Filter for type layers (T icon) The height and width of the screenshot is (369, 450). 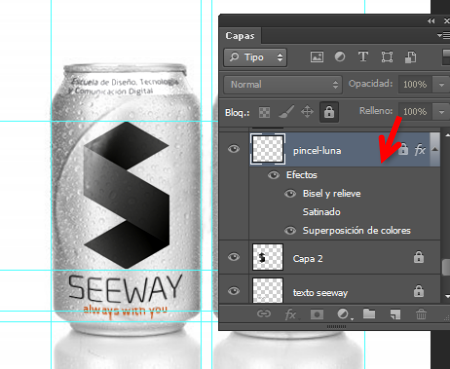tap(363, 57)
